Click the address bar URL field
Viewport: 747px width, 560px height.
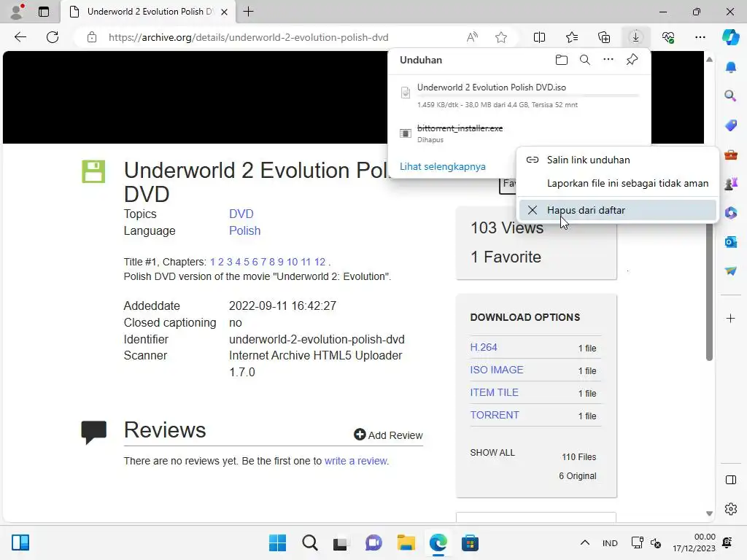[248, 37]
